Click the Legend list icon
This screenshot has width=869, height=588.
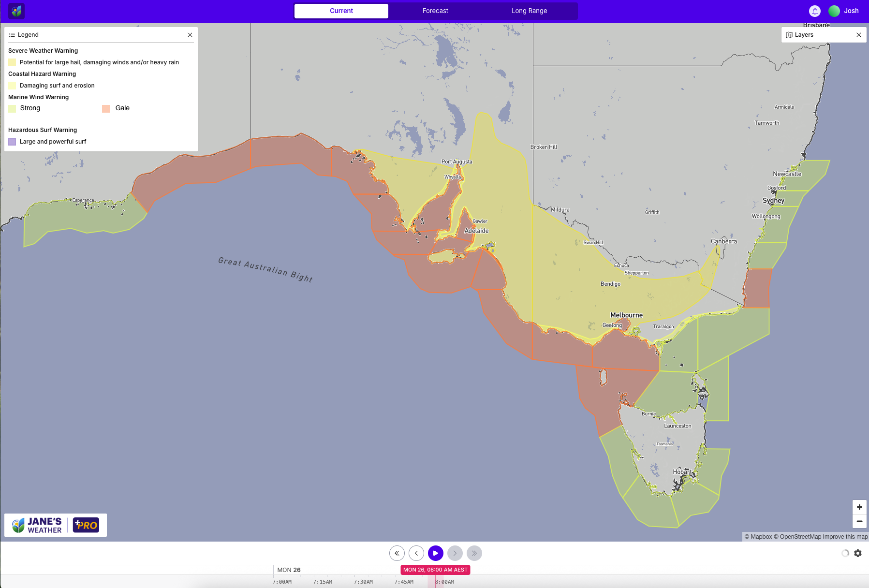(x=12, y=35)
